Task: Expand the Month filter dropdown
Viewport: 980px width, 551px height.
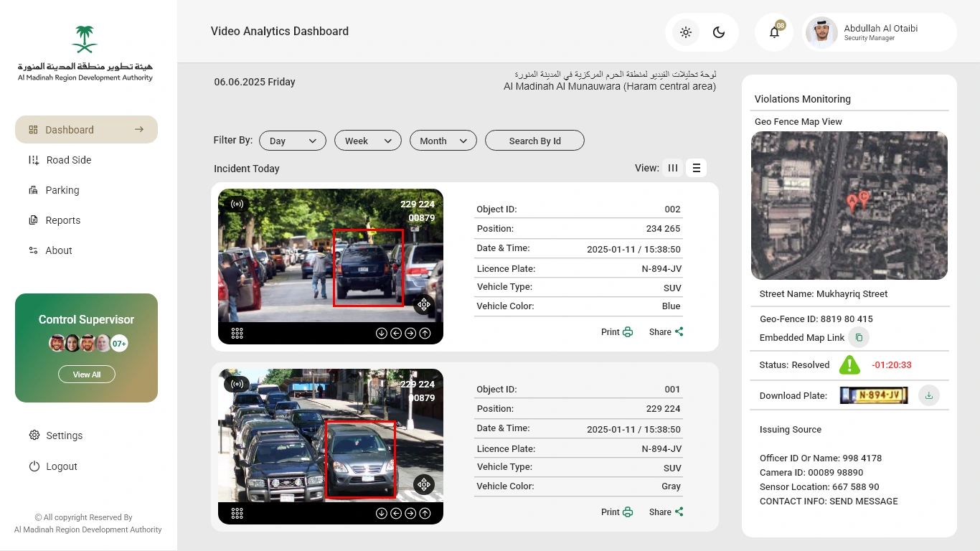Action: click(443, 141)
